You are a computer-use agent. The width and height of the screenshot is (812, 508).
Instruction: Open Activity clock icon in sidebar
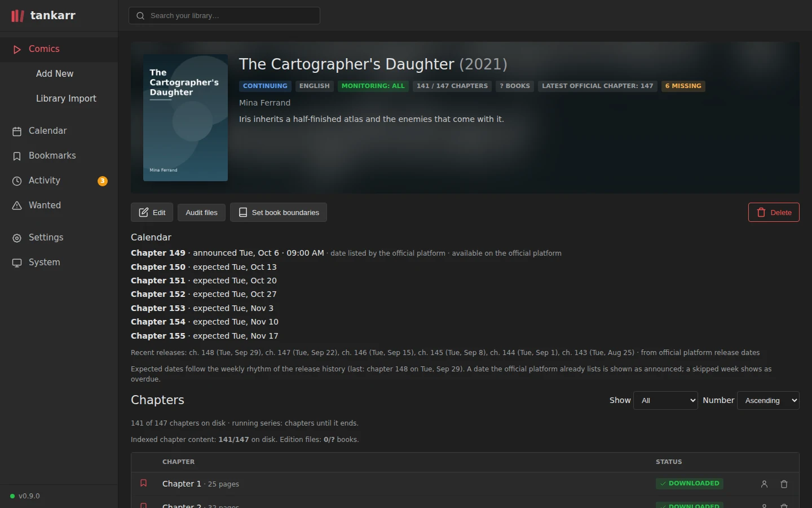[17, 181]
